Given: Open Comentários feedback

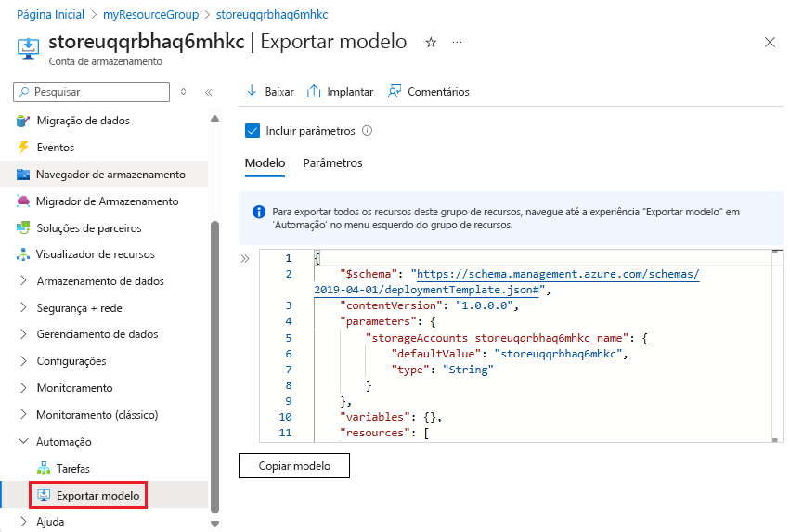Looking at the screenshot, I should 428,92.
